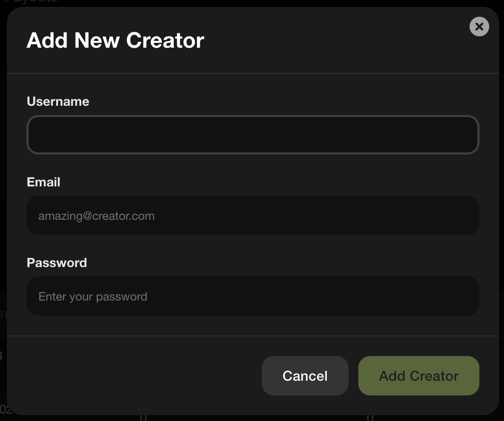Screen dimensions: 504x421
Task: Dismiss the modal using the round X button
Action: (479, 27)
